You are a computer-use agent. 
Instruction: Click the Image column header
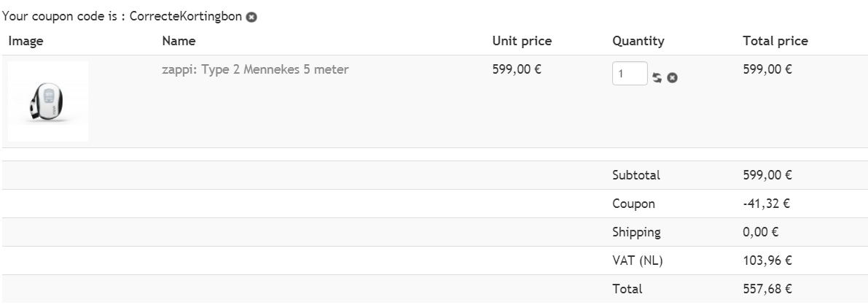[x=26, y=42]
